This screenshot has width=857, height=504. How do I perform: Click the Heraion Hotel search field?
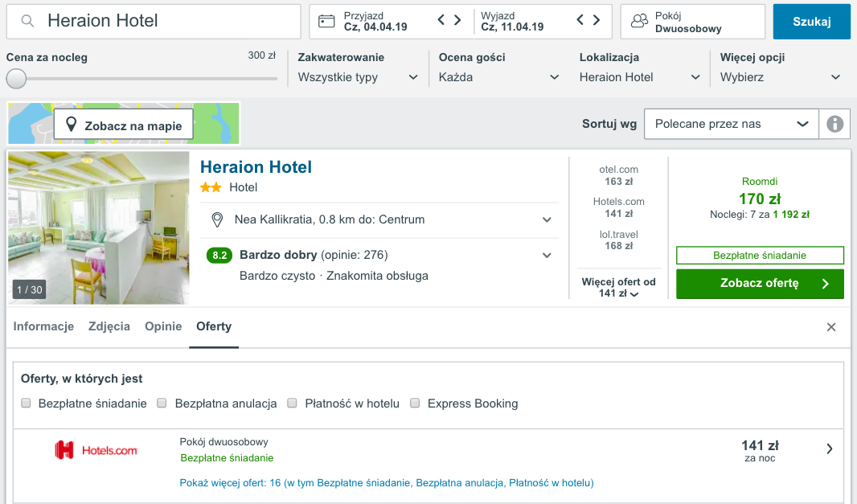coord(154,22)
